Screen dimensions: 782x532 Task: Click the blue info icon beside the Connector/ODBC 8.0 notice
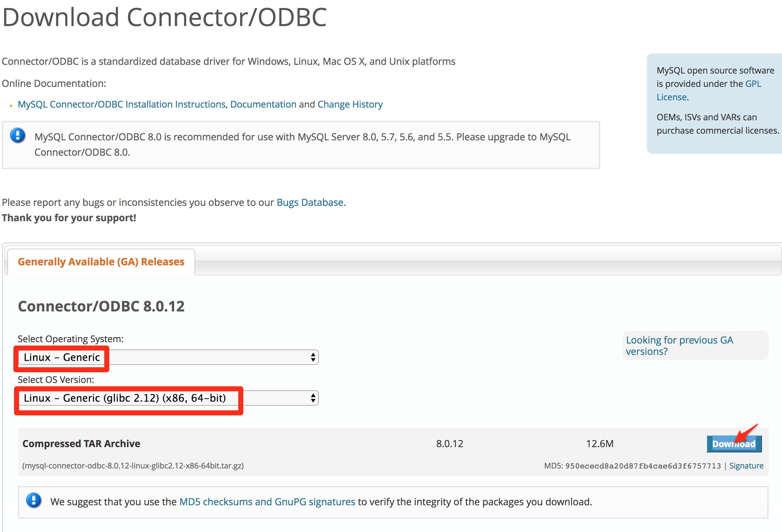point(17,136)
